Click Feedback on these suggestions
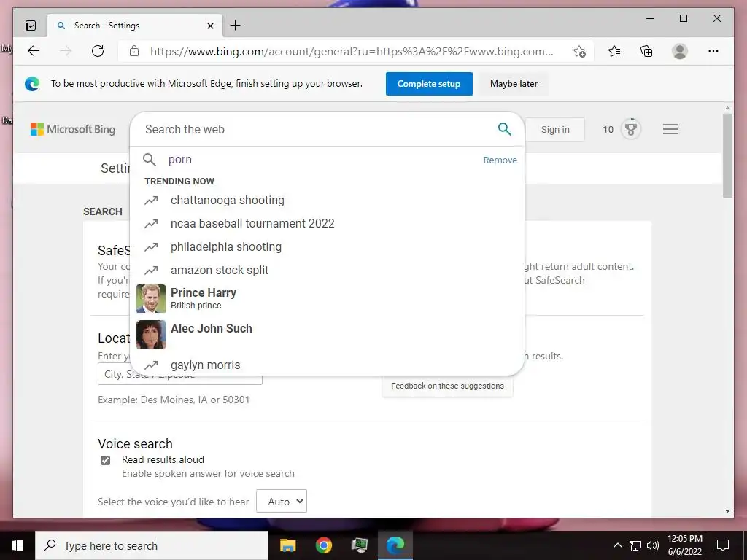Viewport: 747px width, 560px height. coord(447,386)
